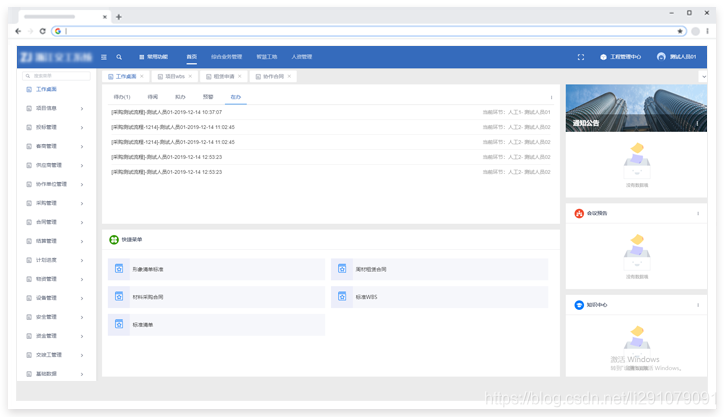Open the 智慧工地 header menu

click(267, 57)
